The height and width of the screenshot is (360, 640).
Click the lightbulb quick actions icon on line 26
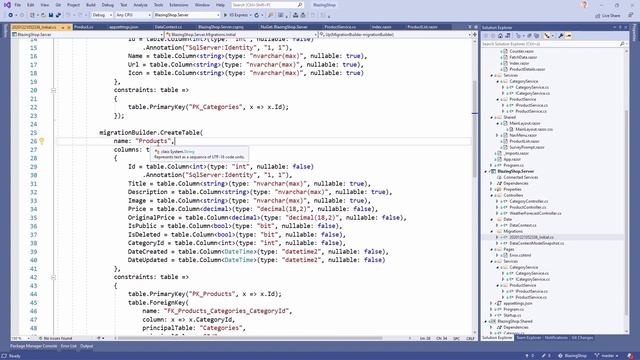coord(42,141)
